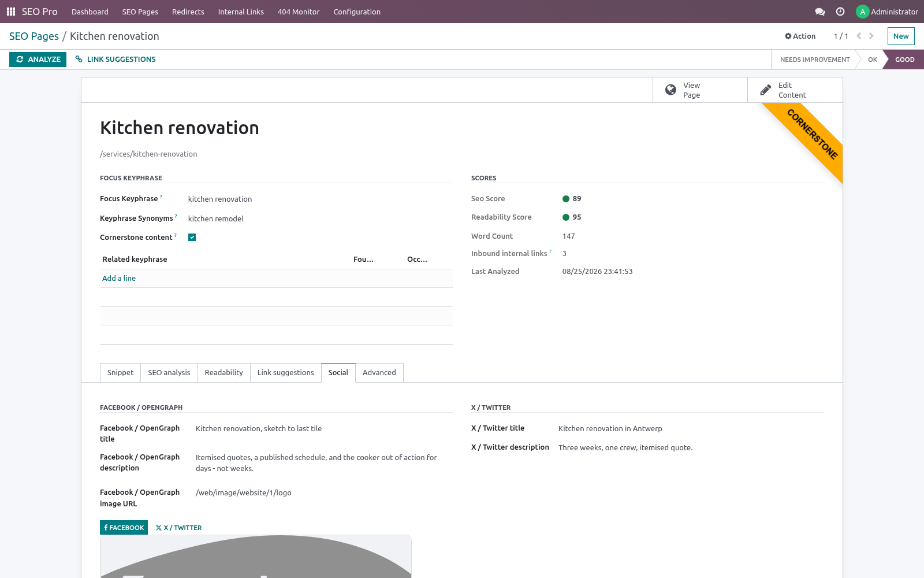Open the Dashboard menu
Screen dimensions: 924x578
90,12
